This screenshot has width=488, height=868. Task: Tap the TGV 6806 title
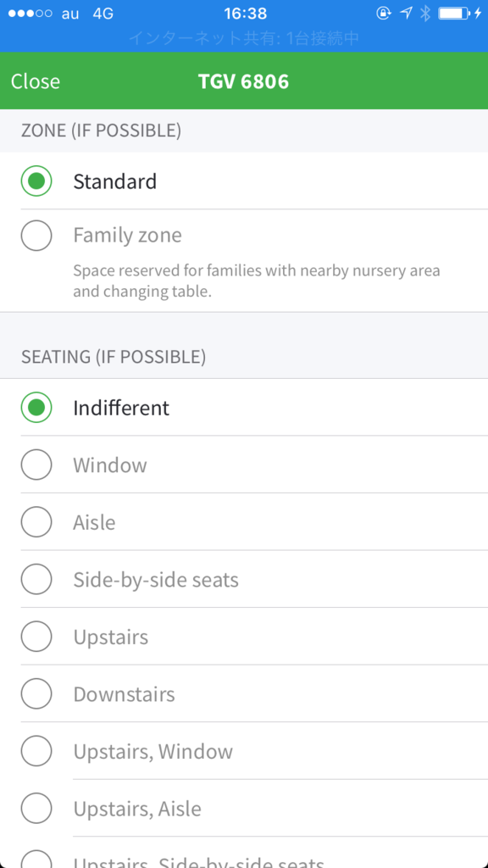(244, 81)
